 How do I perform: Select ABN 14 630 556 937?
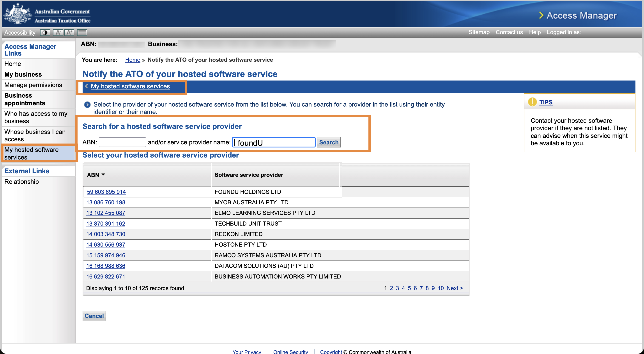106,244
